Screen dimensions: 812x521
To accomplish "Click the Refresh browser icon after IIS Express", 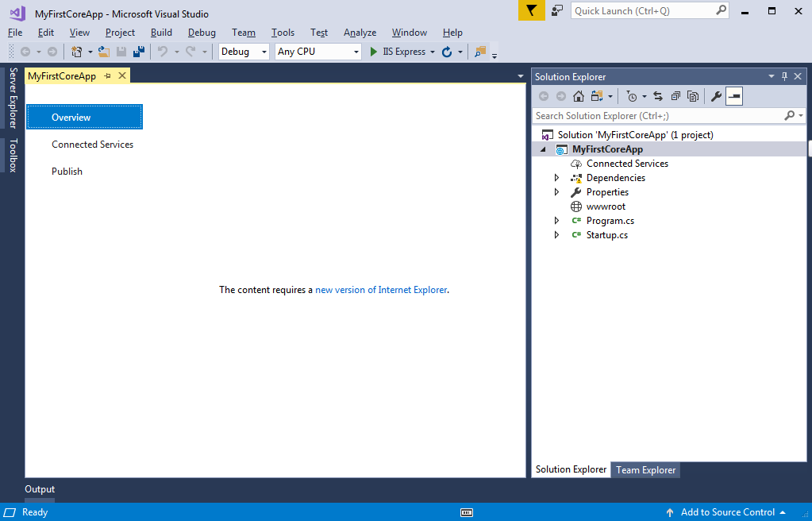I will coord(447,52).
